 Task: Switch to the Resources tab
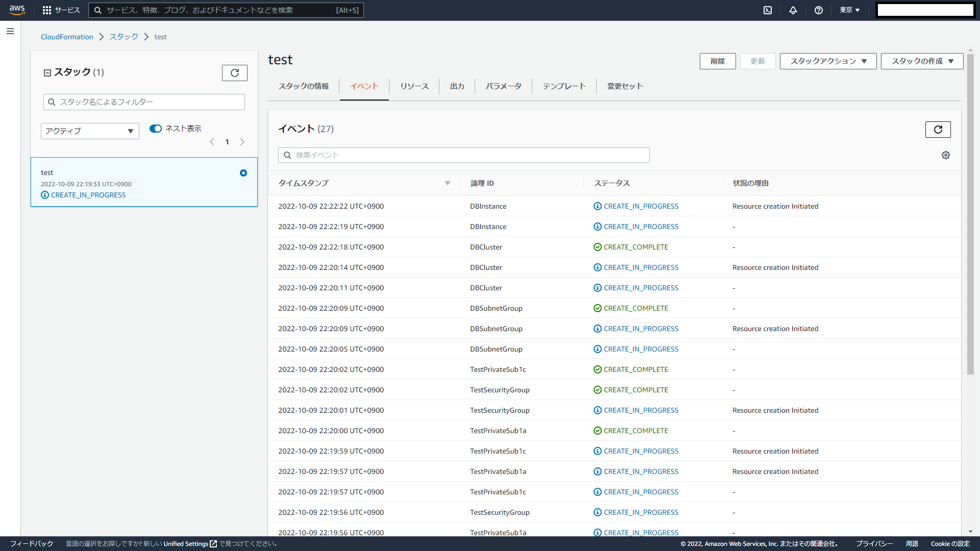[414, 86]
